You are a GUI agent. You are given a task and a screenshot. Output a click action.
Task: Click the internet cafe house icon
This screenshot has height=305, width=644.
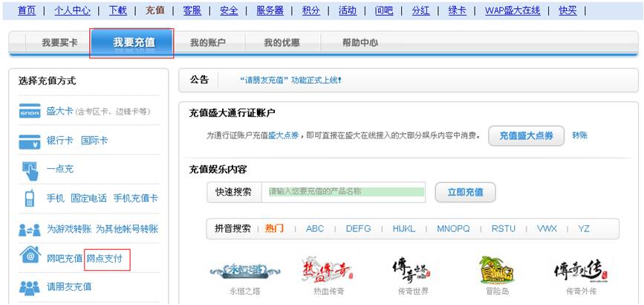tap(30, 255)
